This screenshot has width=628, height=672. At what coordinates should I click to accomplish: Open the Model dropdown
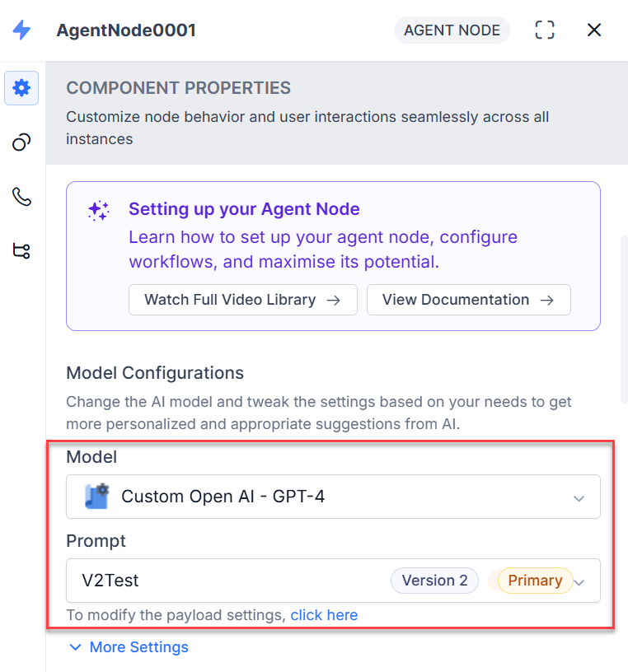(x=333, y=497)
